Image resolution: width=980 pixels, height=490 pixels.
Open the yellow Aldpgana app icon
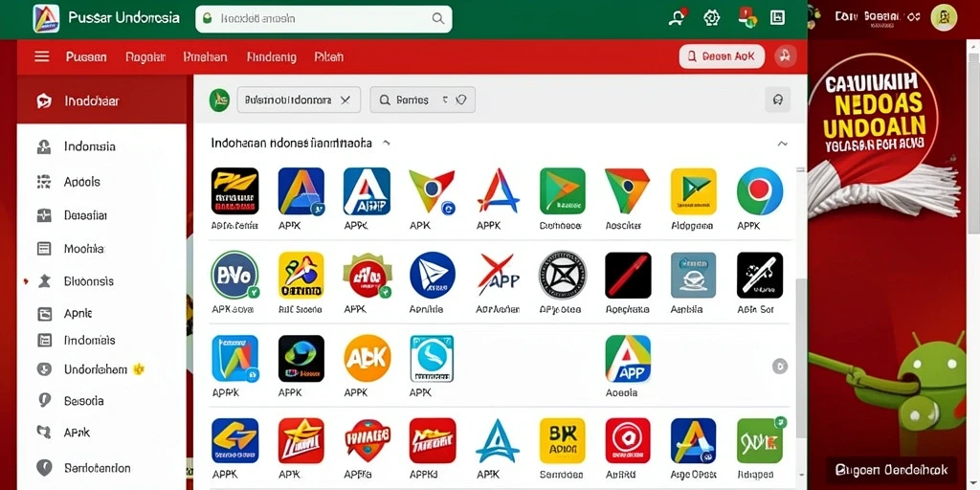pyautogui.click(x=693, y=191)
